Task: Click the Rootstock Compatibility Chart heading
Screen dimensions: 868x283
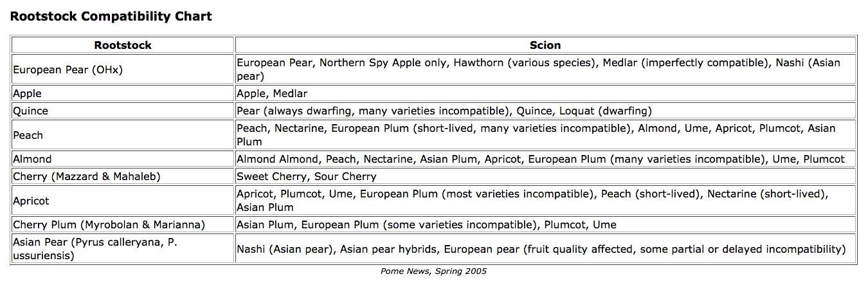Action: coord(111,16)
